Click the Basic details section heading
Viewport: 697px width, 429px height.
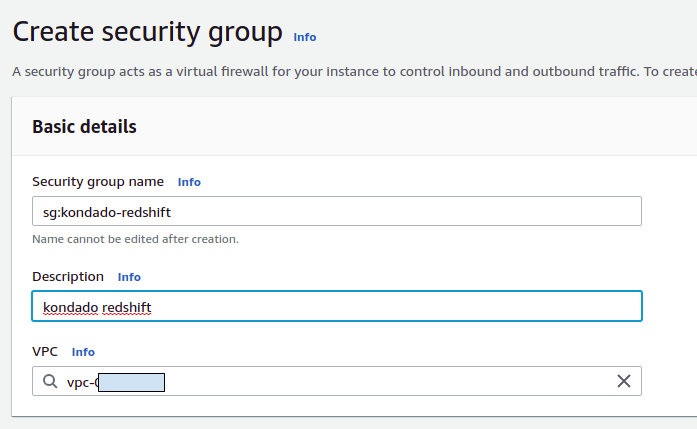pyautogui.click(x=84, y=127)
